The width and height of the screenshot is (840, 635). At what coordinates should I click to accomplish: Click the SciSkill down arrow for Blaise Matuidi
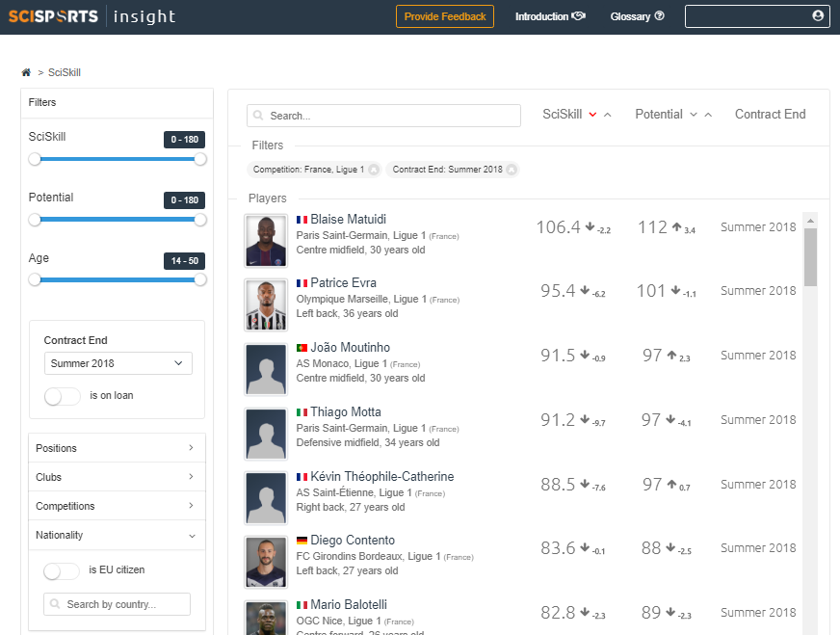(590, 226)
